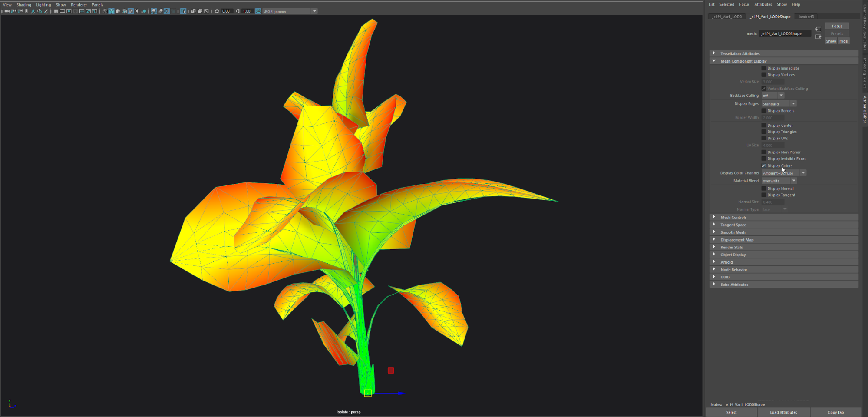
Task: Open the sRGB gamma view transform dropdown
Action: point(290,11)
